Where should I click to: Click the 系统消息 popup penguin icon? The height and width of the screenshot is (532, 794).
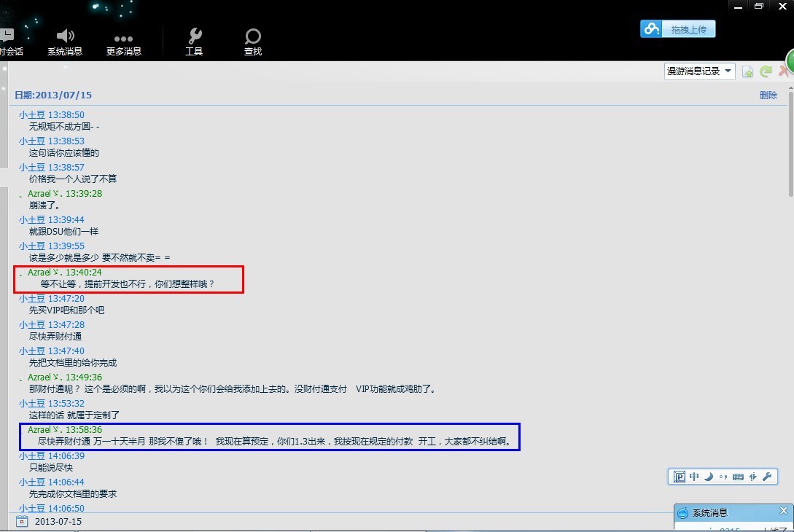pos(682,513)
